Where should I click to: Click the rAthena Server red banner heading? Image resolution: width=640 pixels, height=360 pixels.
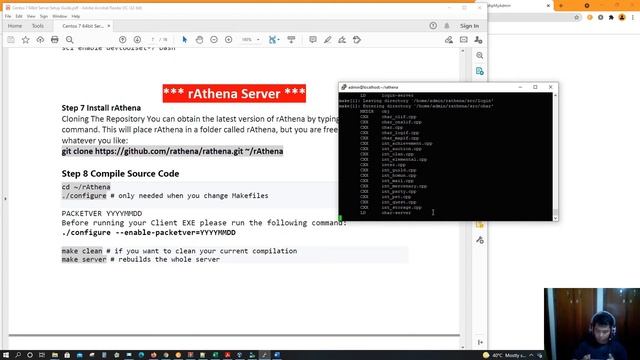point(234,93)
